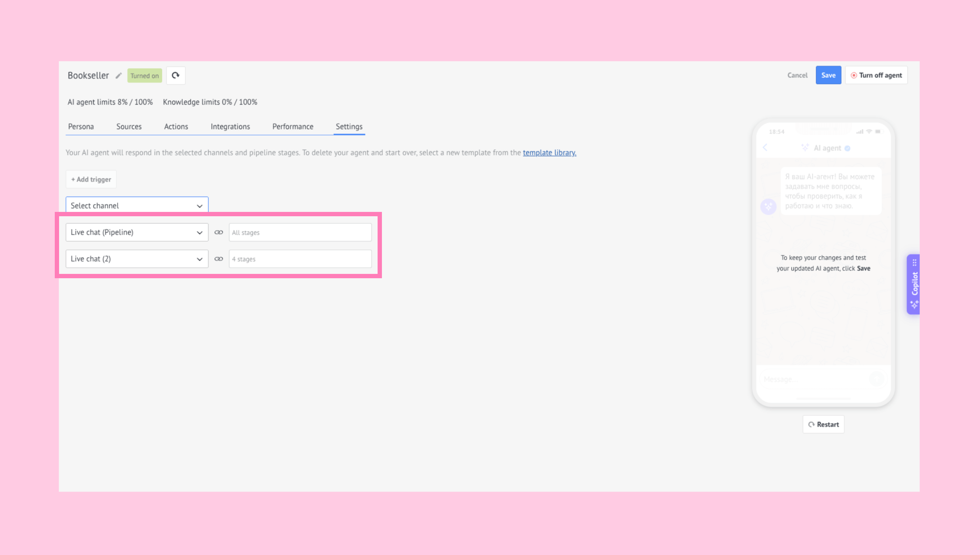Open the Copilot side panel tab
Viewport: 980px width, 555px height.
tap(914, 284)
